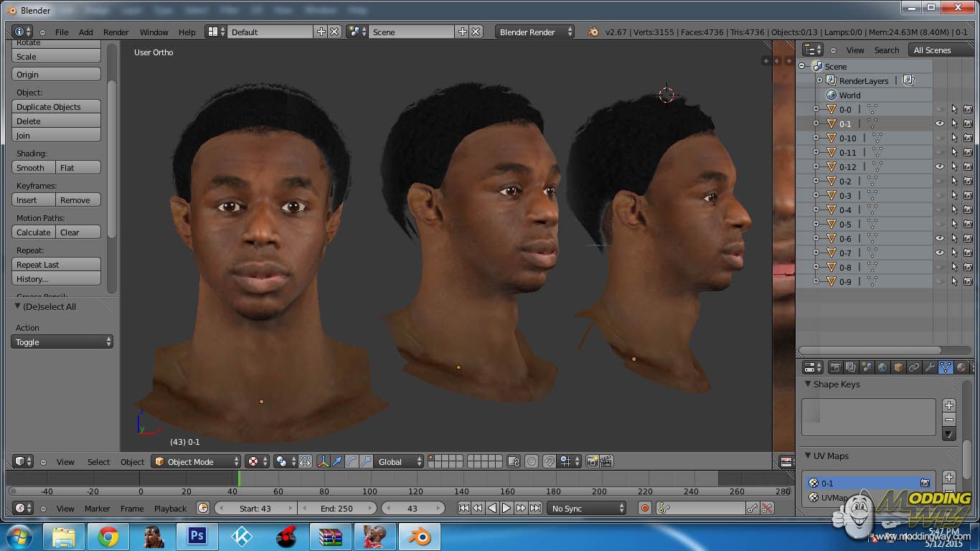Open the Playback menu in timeline header
The width and height of the screenshot is (980, 551).
pos(170,509)
